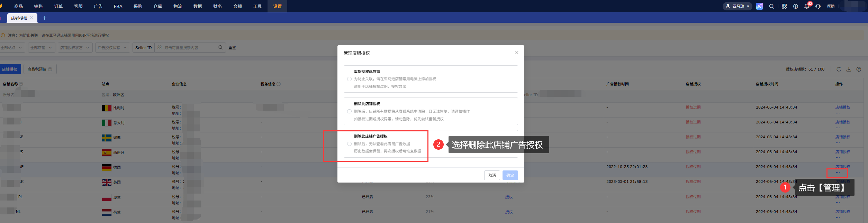This screenshot has height=223, width=868.
Task: Click the search magnifier in the Seller ID field
Action: tap(220, 47)
